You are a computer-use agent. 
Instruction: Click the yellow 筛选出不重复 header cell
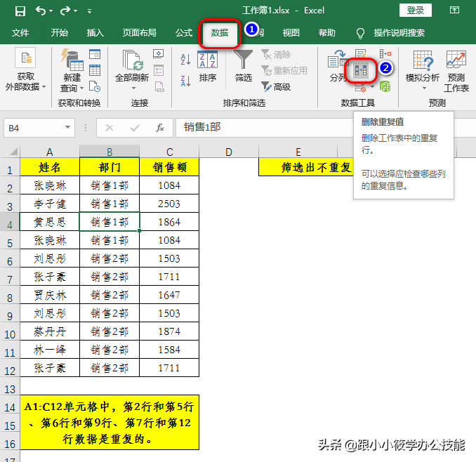306,167
